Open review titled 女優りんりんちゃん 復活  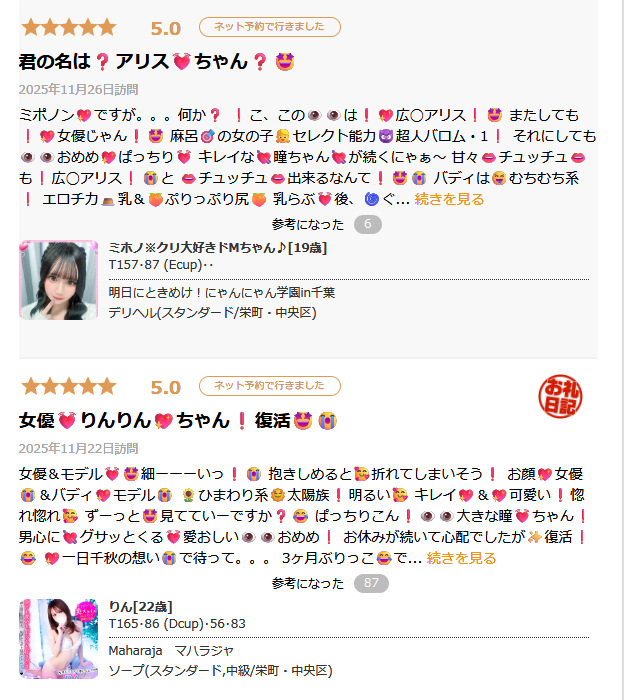[x=178, y=421]
